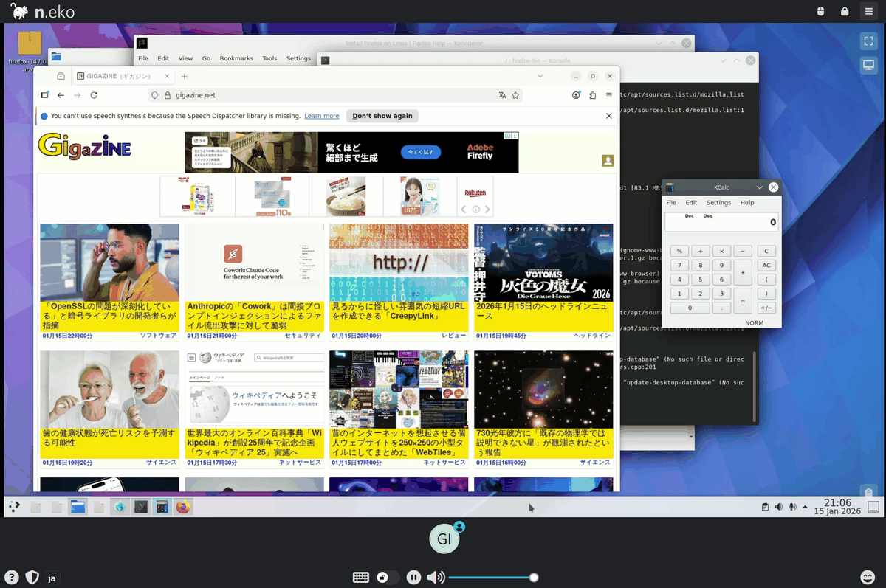Bookmark this page with the star icon

(x=516, y=95)
